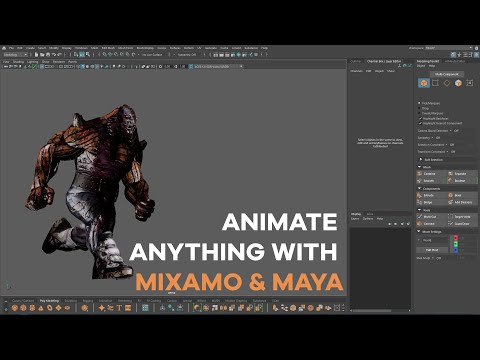Click the Extrude button
This screenshot has width=480, height=360.
[432, 195]
